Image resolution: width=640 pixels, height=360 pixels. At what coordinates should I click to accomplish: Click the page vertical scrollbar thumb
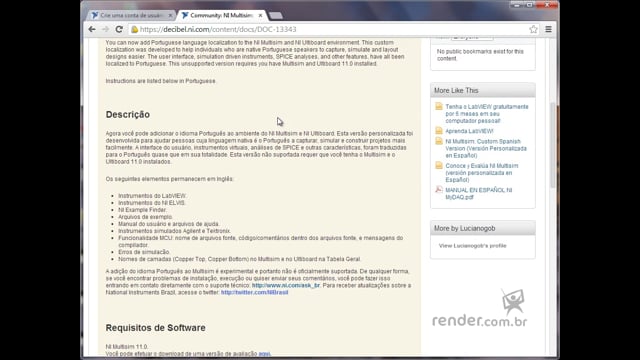[553, 145]
